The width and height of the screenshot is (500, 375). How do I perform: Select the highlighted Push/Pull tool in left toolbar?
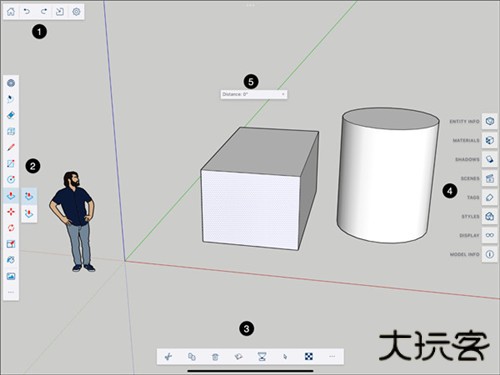point(11,196)
